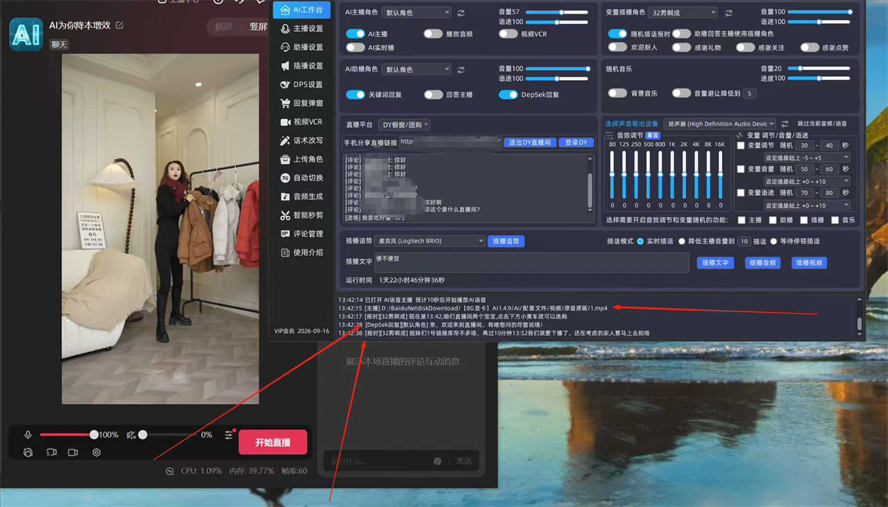888x507 pixels.
Task: Enable the AI实时播 switch
Action: point(355,48)
